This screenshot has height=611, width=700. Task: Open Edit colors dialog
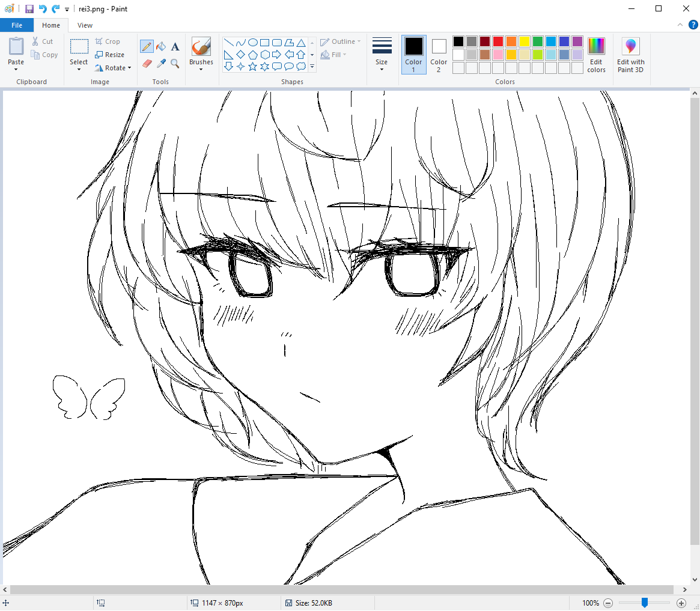pyautogui.click(x=596, y=55)
